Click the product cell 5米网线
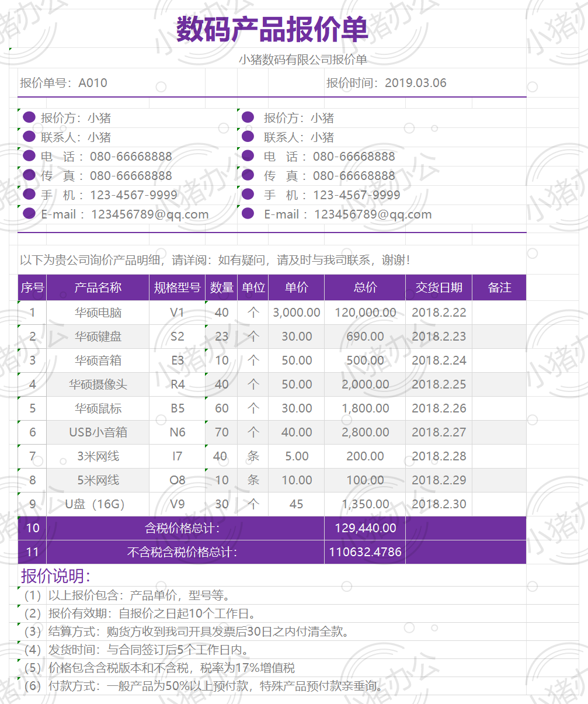Image resolution: width=588 pixels, height=704 pixels. coord(98,480)
